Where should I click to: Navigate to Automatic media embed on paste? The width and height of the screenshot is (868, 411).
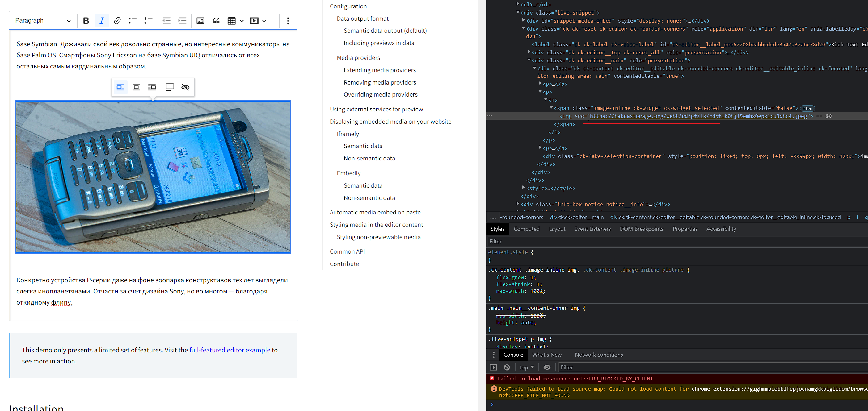375,212
